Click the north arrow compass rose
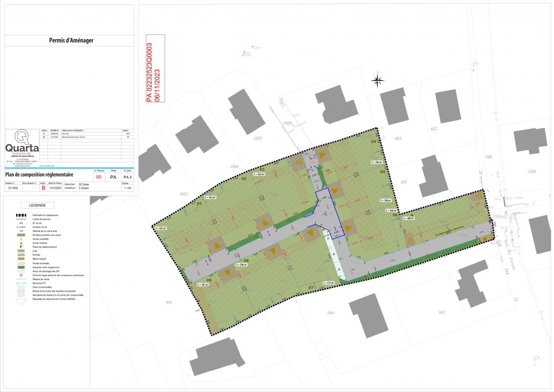Image resolution: width=554 pixels, height=392 pixels. click(377, 79)
